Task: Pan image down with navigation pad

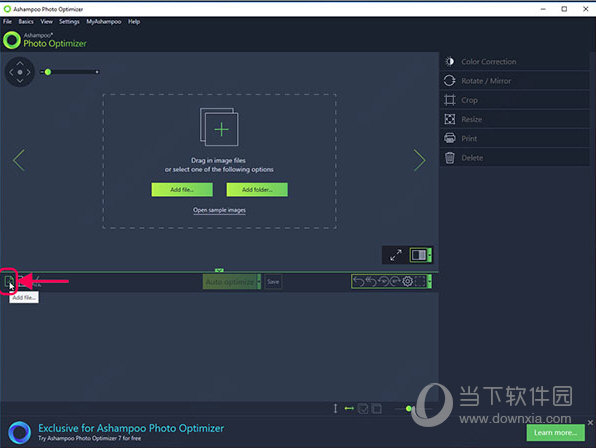Action: (x=20, y=81)
